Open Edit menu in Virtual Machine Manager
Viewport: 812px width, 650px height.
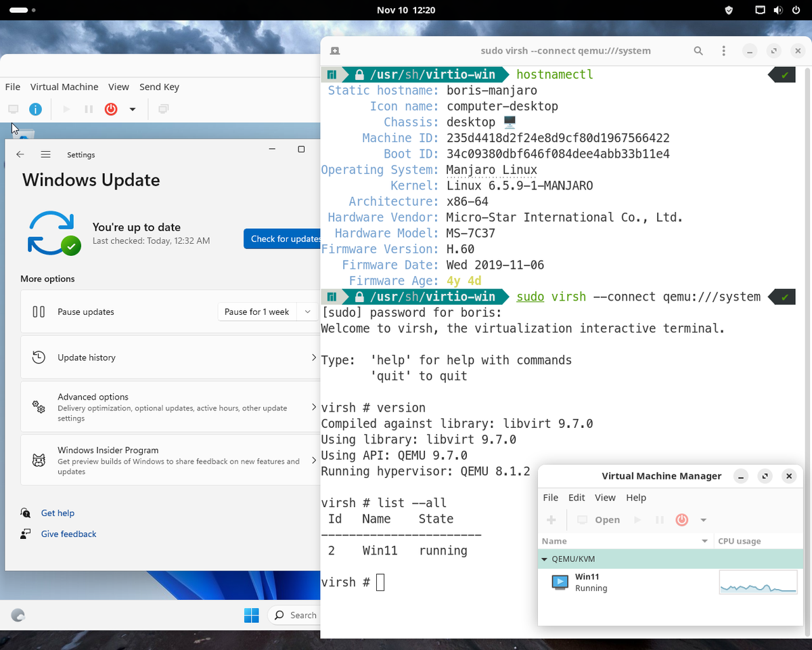tap(577, 497)
